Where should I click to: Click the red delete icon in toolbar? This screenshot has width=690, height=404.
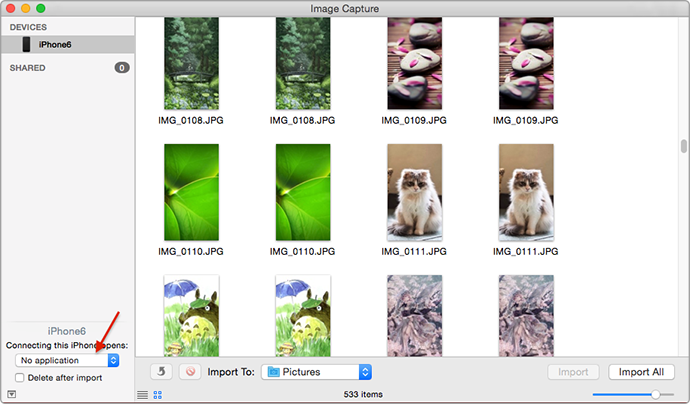pos(190,372)
